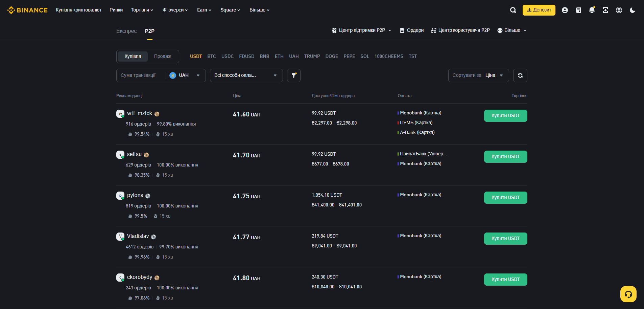Click badge icon next to ckorobydy
Viewport: 644px width, 309px height.
click(x=157, y=278)
